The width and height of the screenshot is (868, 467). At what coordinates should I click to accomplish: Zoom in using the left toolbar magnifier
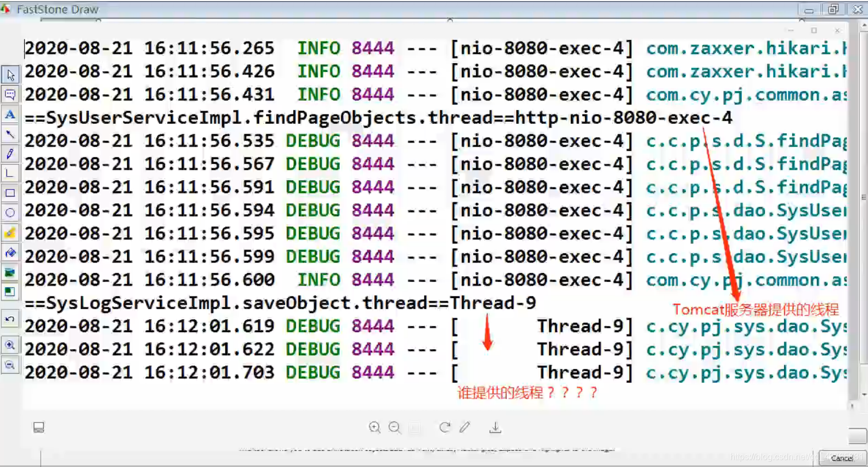[10, 345]
